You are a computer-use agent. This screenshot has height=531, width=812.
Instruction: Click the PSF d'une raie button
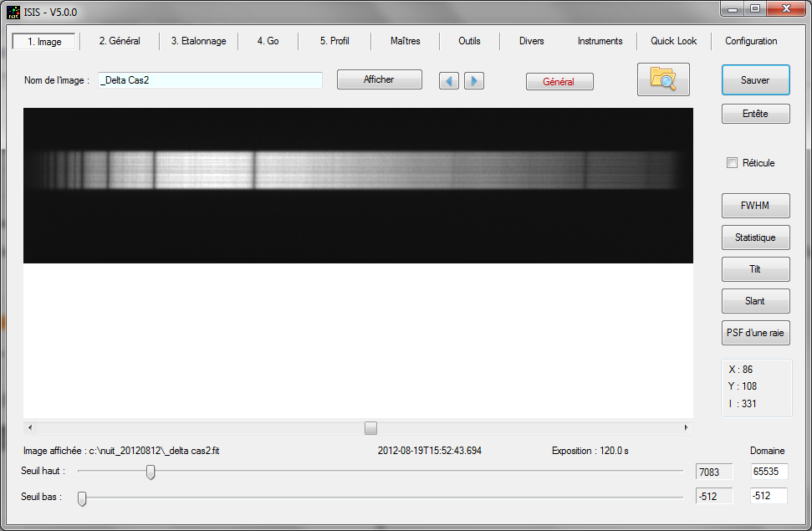[x=756, y=333]
